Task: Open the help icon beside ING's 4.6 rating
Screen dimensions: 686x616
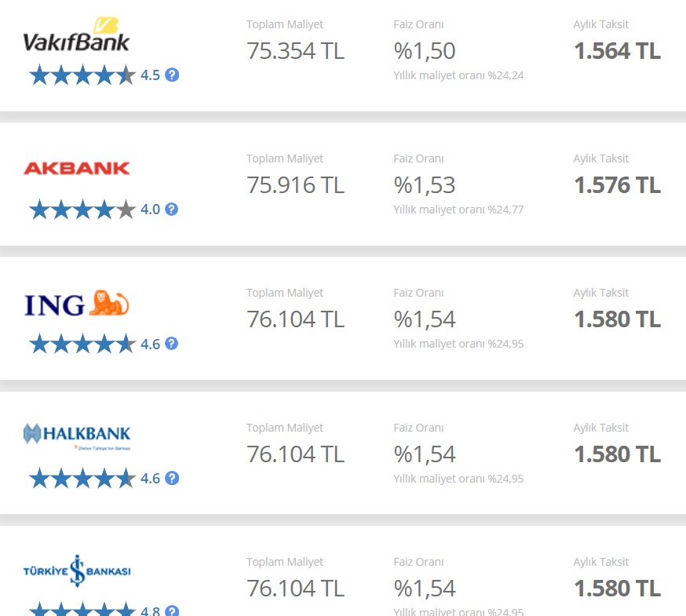Action: [x=171, y=344]
